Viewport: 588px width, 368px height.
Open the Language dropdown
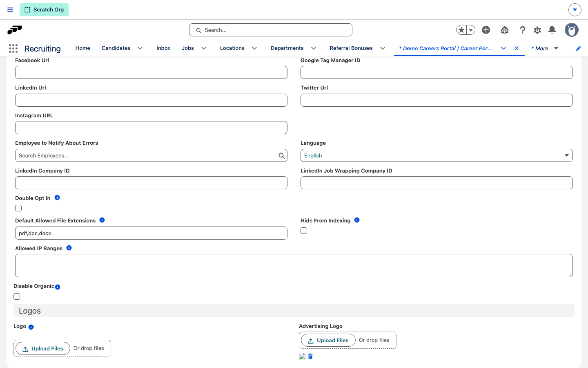437,155
